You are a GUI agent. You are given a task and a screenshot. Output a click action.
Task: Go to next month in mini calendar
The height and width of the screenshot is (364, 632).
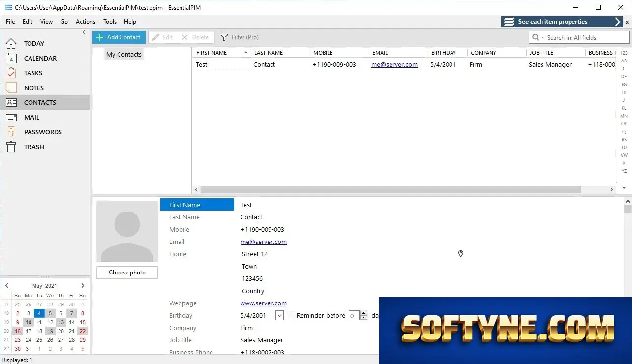click(x=83, y=285)
